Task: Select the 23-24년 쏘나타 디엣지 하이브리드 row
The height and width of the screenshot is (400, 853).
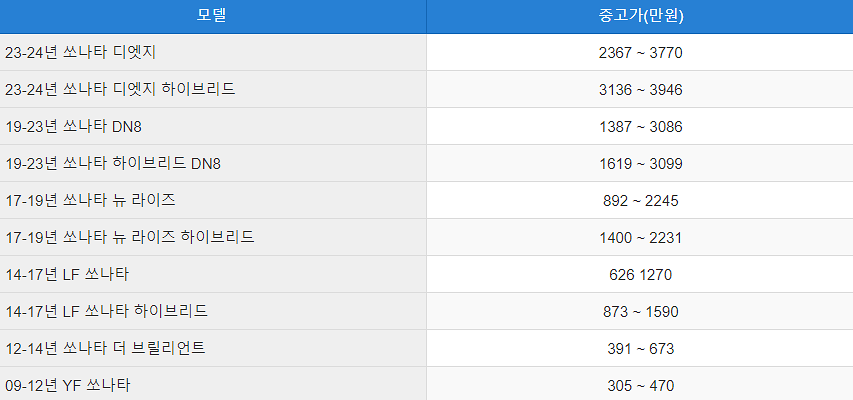Action: coord(426,89)
